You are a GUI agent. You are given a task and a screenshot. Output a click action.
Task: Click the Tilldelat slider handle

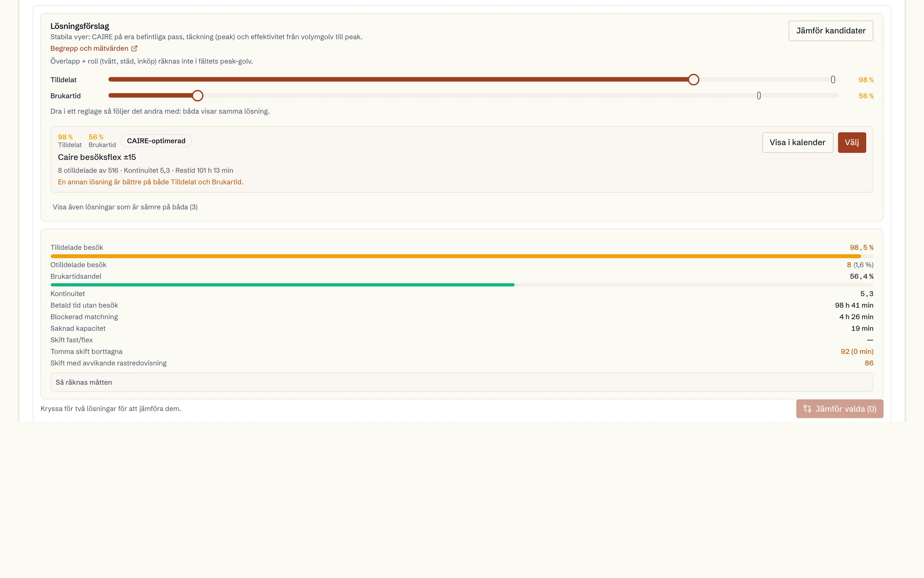tap(693, 80)
